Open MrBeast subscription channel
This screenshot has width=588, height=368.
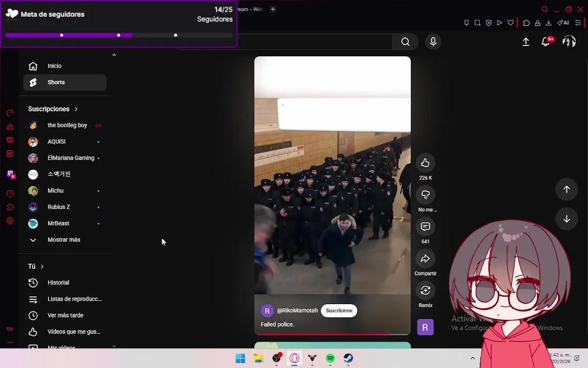tap(65, 223)
